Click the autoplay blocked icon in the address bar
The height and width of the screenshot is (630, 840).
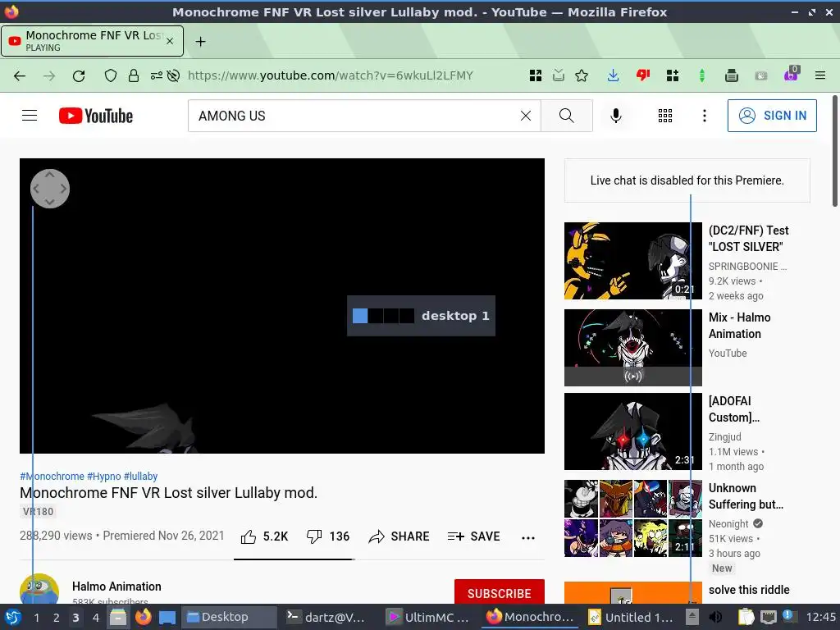(173, 76)
